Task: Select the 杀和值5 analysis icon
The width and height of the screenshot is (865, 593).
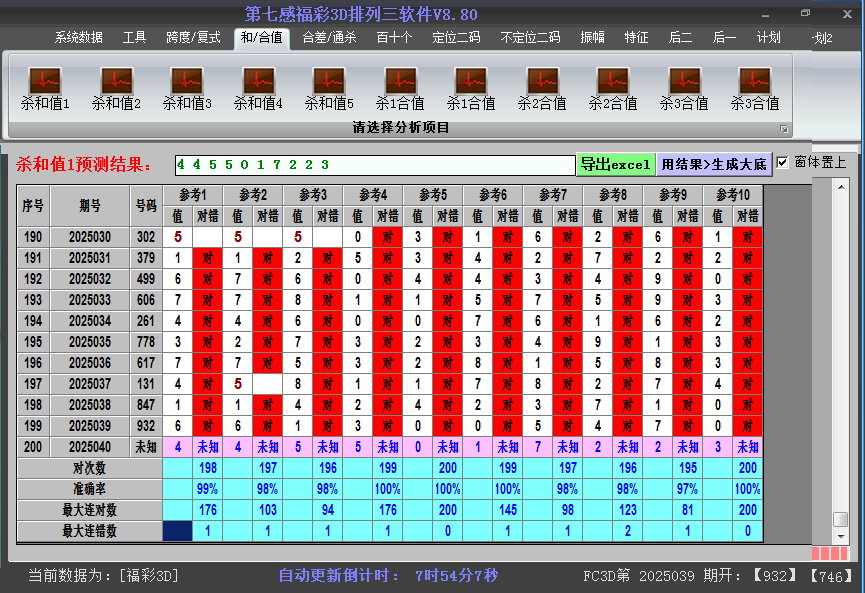Action: [x=329, y=89]
